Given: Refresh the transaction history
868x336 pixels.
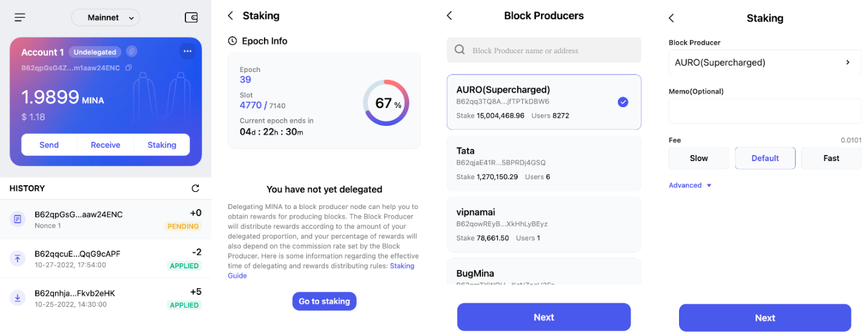Looking at the screenshot, I should click(x=195, y=188).
